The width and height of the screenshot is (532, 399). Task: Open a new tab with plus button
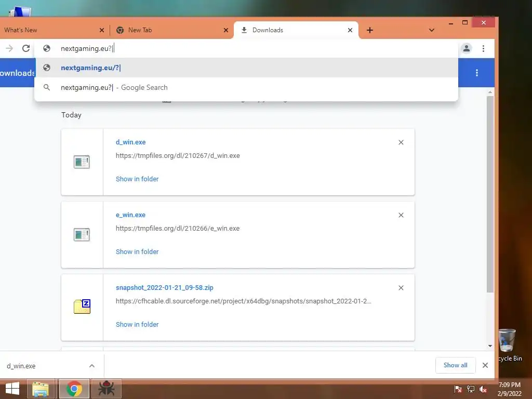tap(370, 30)
